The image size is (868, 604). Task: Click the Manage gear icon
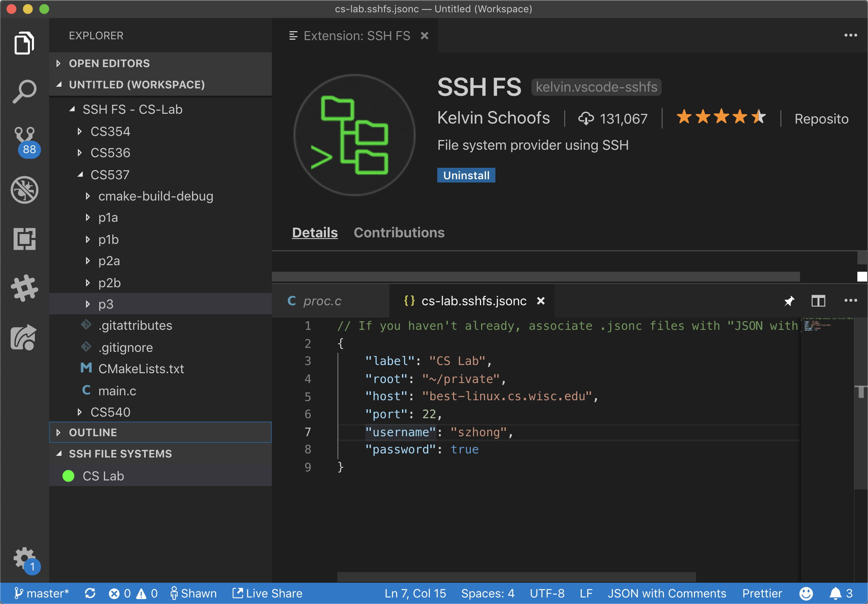[25, 558]
